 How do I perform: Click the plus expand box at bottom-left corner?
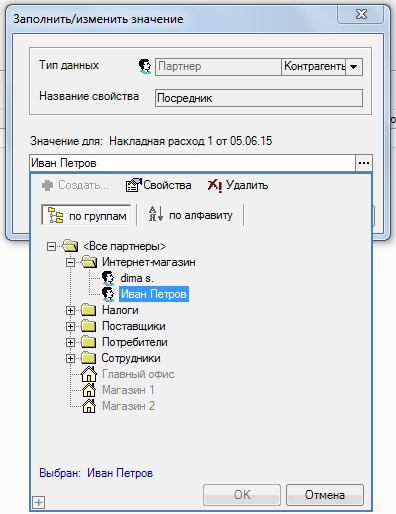coord(38,502)
